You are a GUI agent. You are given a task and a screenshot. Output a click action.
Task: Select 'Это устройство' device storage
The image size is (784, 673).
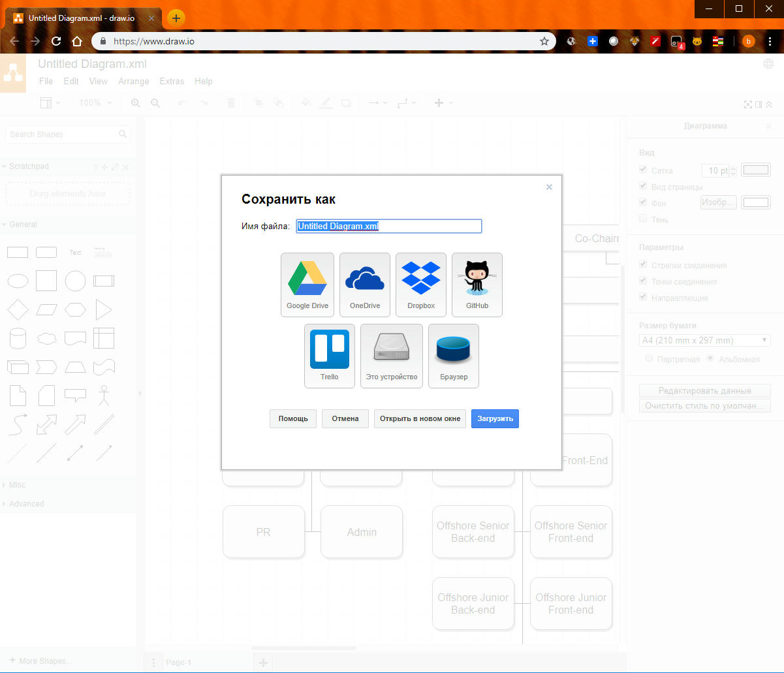[x=392, y=356]
